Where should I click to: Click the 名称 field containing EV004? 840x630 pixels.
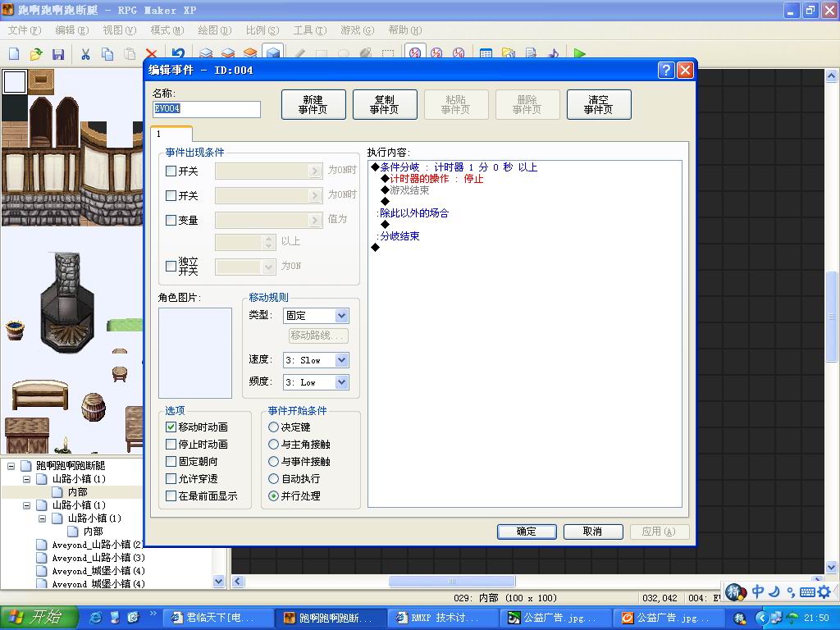207,109
